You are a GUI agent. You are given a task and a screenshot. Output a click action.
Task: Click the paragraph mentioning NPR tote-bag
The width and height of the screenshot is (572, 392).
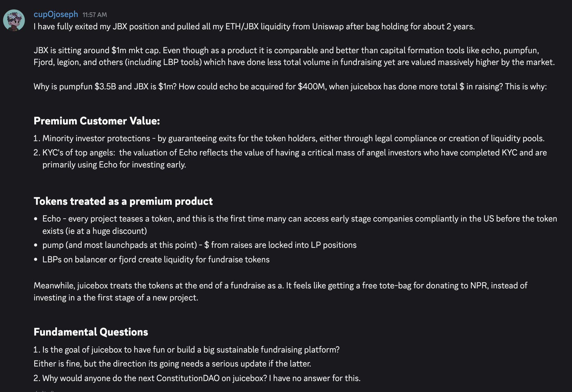tap(280, 291)
